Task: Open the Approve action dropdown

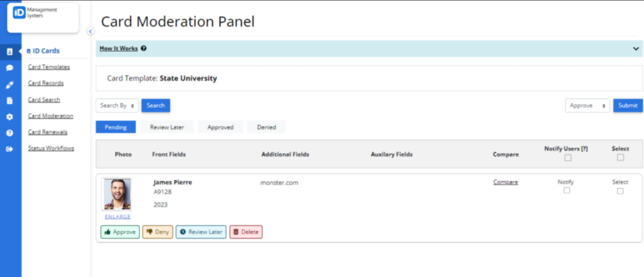Action: coord(587,106)
